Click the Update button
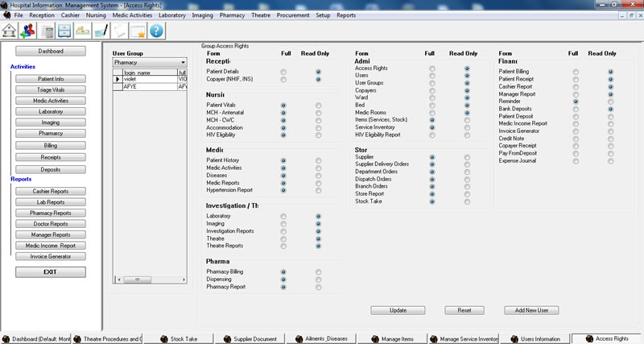This screenshot has height=344, width=644. click(398, 310)
